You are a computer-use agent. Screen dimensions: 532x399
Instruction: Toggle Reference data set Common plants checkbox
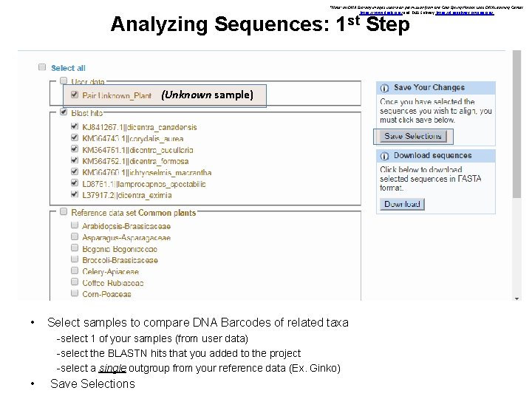coord(64,212)
